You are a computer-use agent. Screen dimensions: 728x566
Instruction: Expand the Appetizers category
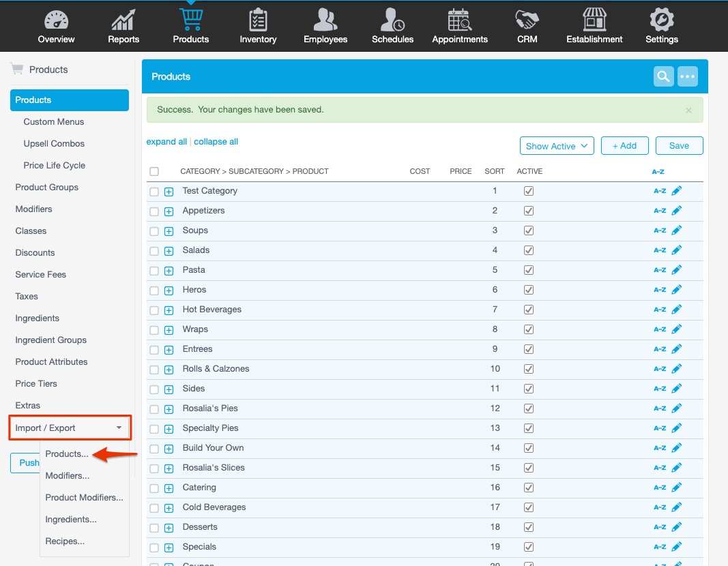click(169, 211)
